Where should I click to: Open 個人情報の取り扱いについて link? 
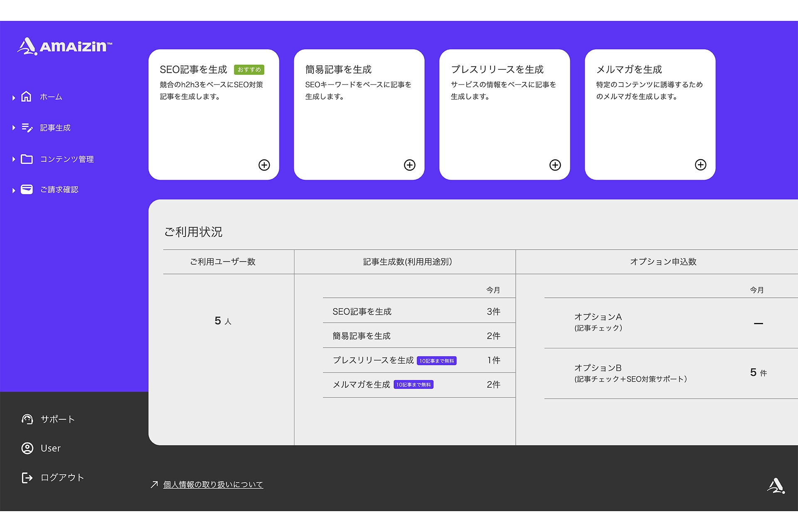click(213, 485)
